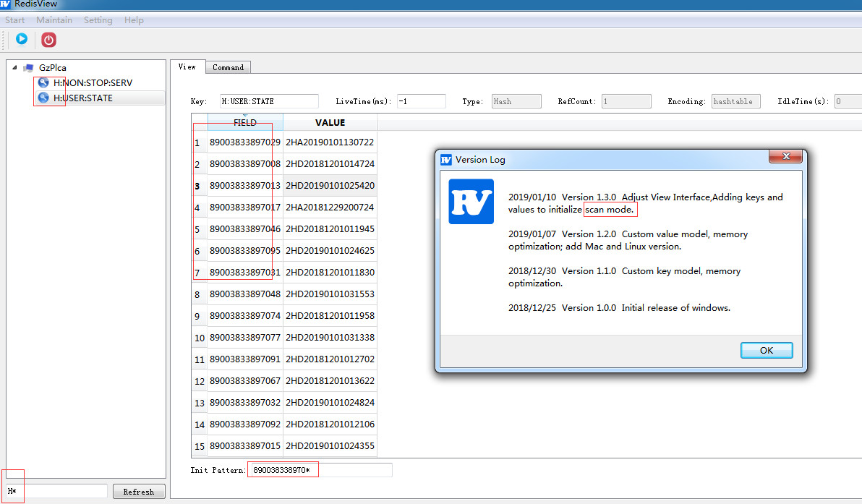This screenshot has height=504, width=862.
Task: Click the Init Pattern input field
Action: pyautogui.click(x=320, y=470)
